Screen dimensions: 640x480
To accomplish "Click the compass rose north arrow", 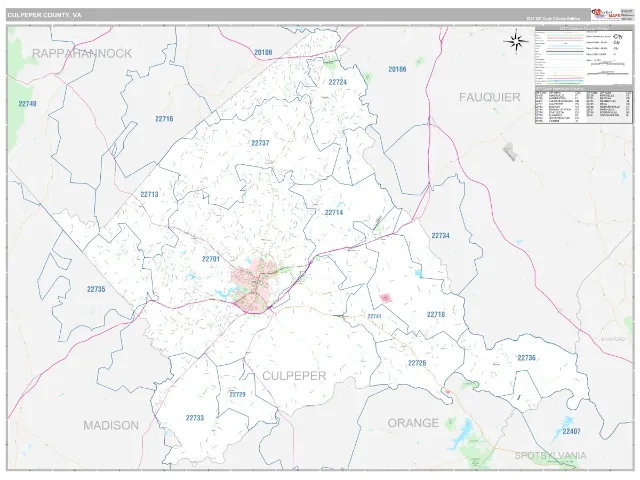I will coord(516,41).
